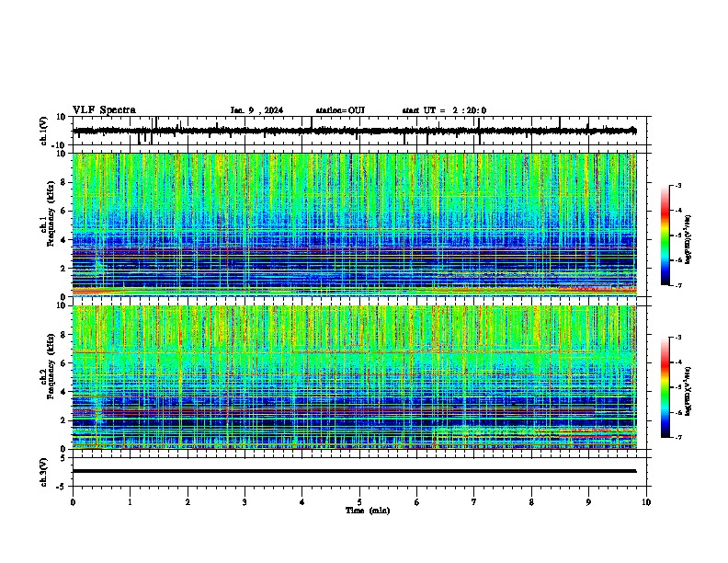Viewport: 728px width, 563px height.
Task: Click the ch.1 spectrogram color scale bar
Action: pos(665,236)
